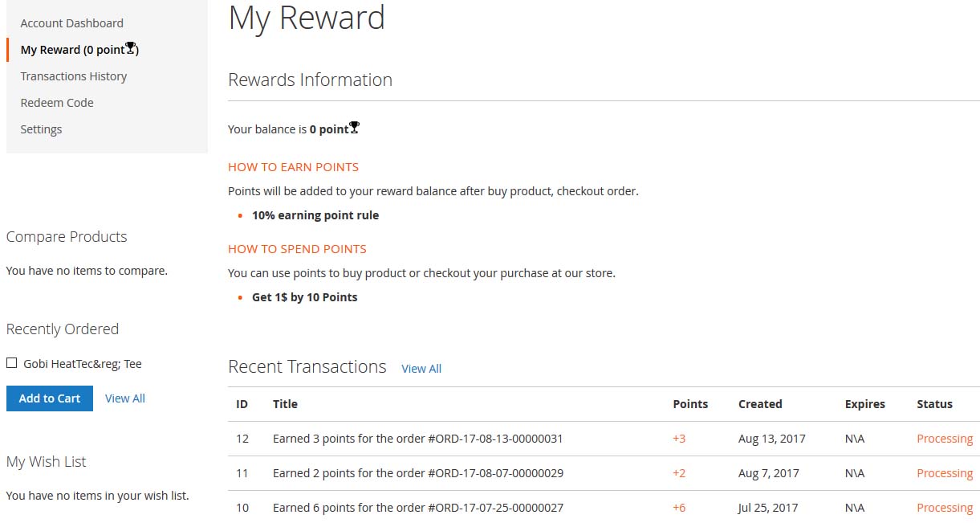Click View All under Recently Ordered
The height and width of the screenshot is (523, 980).
(125, 398)
